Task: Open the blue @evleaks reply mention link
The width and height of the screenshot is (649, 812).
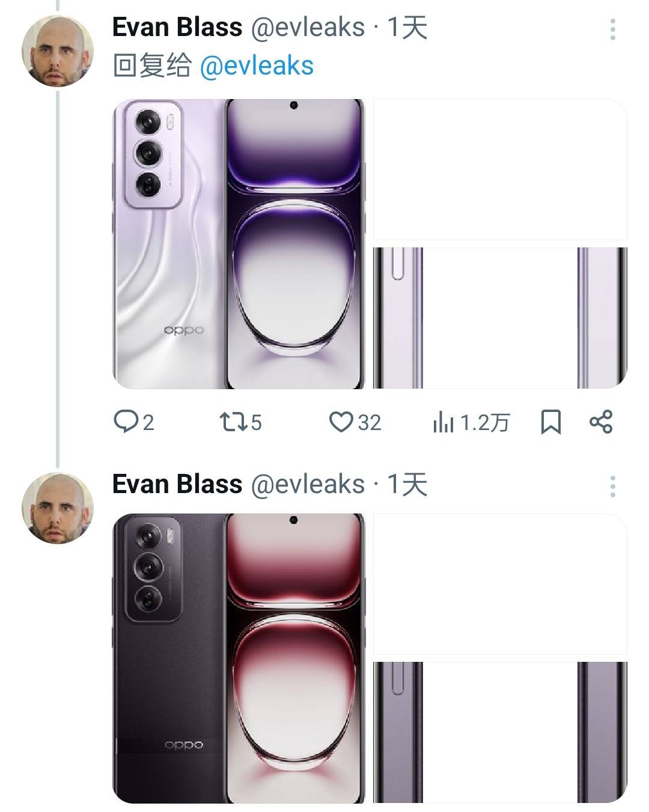Action: (257, 66)
